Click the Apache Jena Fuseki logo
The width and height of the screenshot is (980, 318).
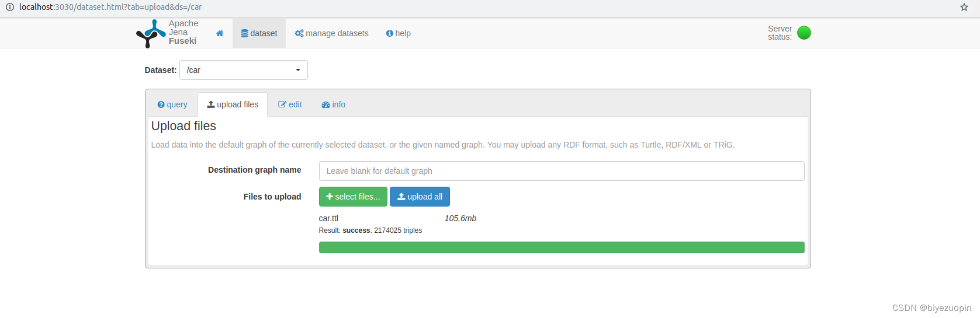(167, 33)
